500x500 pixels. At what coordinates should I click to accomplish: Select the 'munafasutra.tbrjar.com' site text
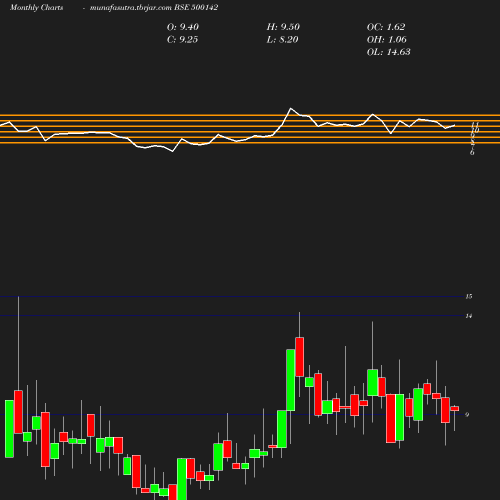pos(131,7)
